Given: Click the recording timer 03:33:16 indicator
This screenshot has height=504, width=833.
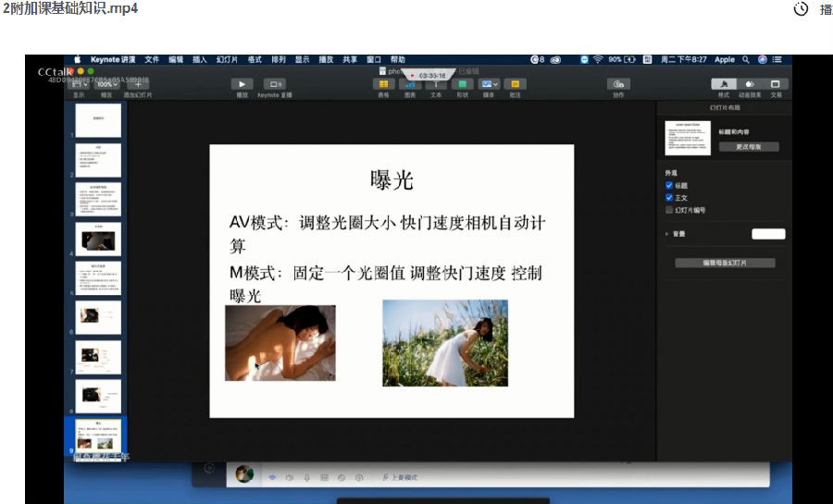Looking at the screenshot, I should 429,75.
